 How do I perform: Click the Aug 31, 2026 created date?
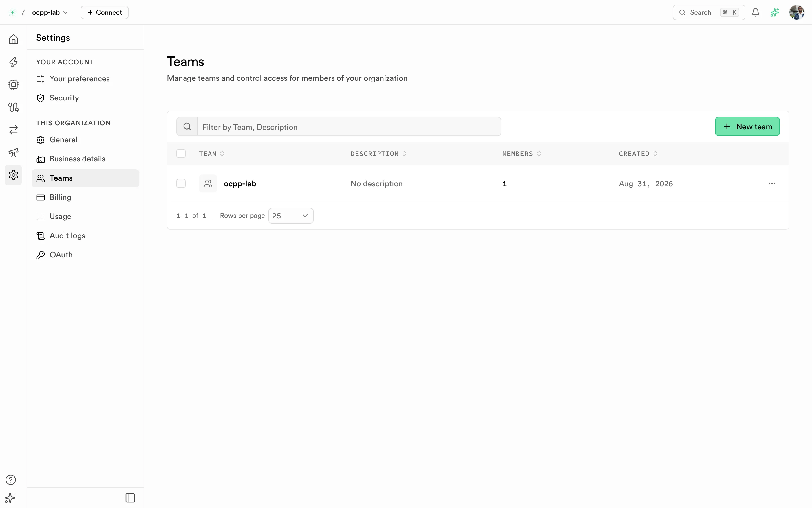(x=646, y=183)
